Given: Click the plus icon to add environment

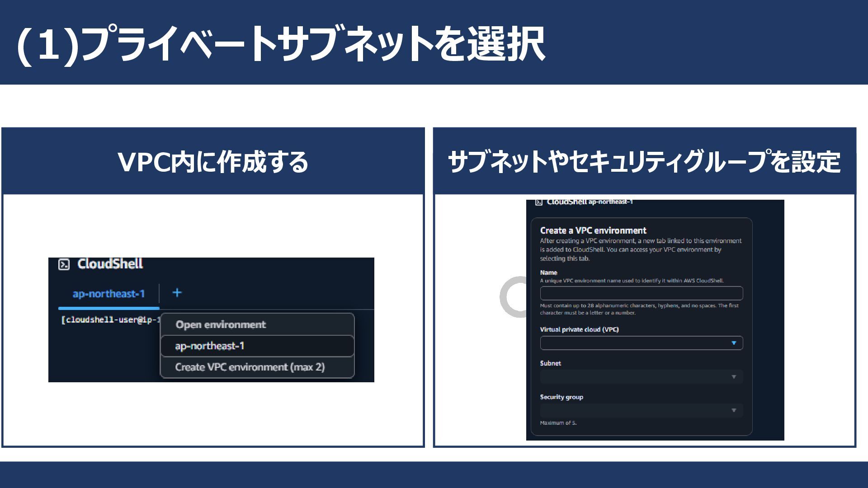Looking at the screenshot, I should coord(177,293).
